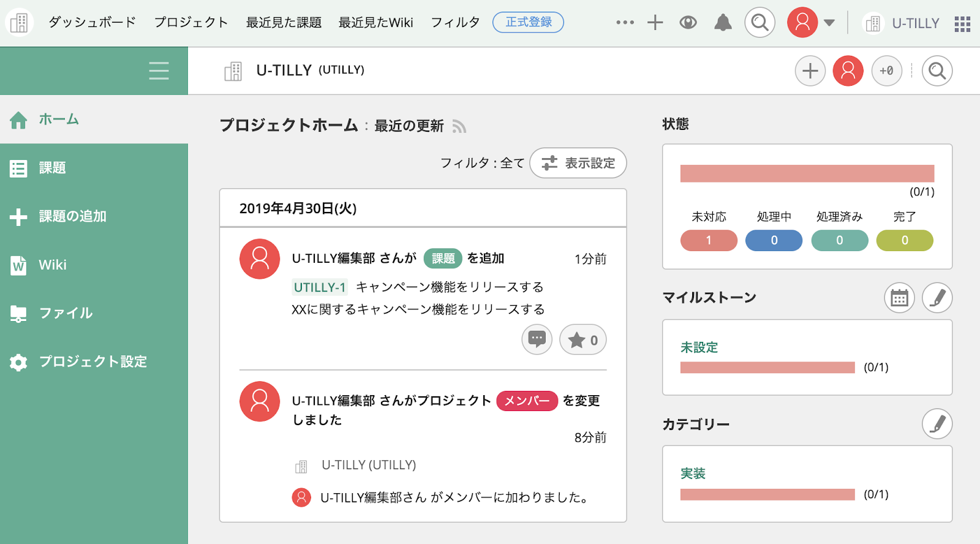980x544 pixels.
Task: Expand the user avatar dropdown arrow
Action: (x=829, y=23)
